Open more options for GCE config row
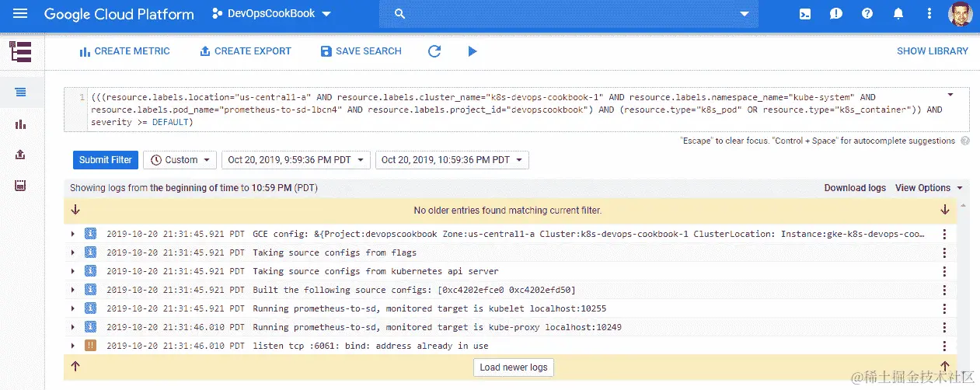This screenshot has width=980, height=390. pos(944,234)
